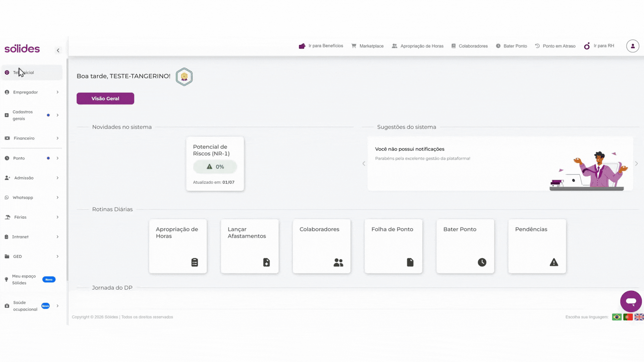
Task: Click the Ir para Benefícios wallet icon
Action: (x=302, y=46)
